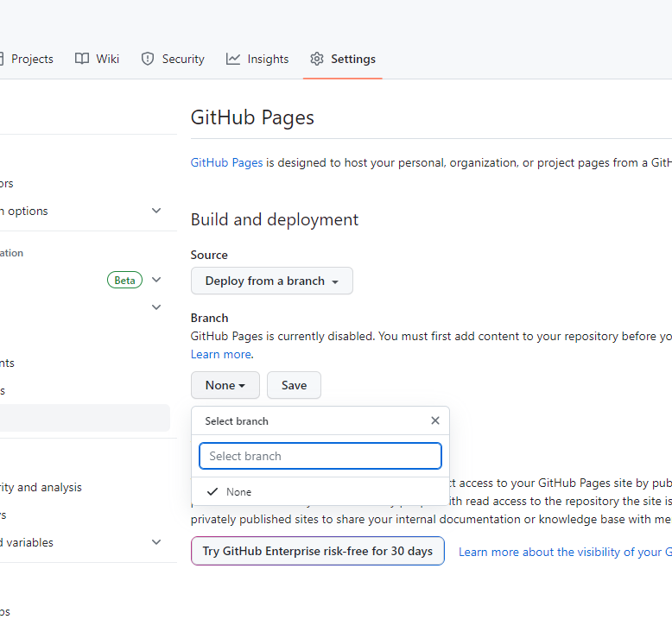The image size is (672, 632).
Task: Select the Settings tab
Action: 343,59
